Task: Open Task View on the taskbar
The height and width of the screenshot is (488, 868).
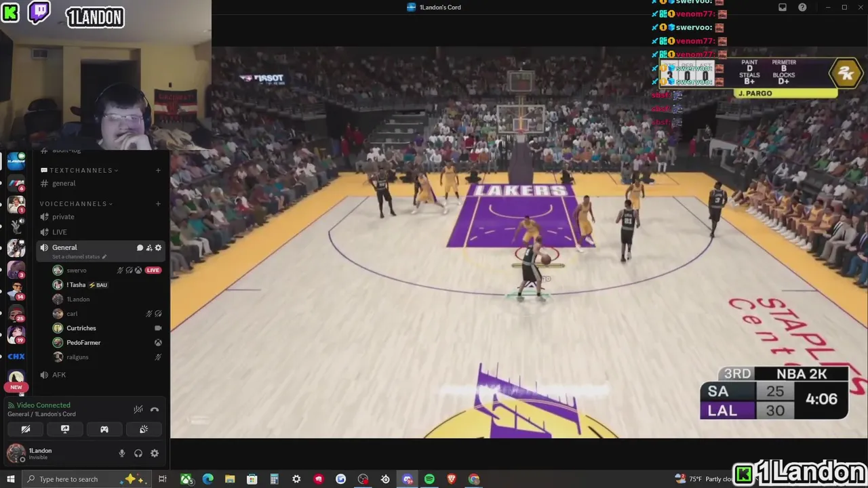Action: click(x=163, y=479)
